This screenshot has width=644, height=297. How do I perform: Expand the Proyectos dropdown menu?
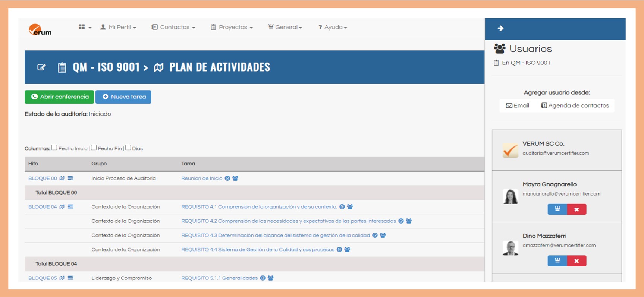tap(232, 27)
